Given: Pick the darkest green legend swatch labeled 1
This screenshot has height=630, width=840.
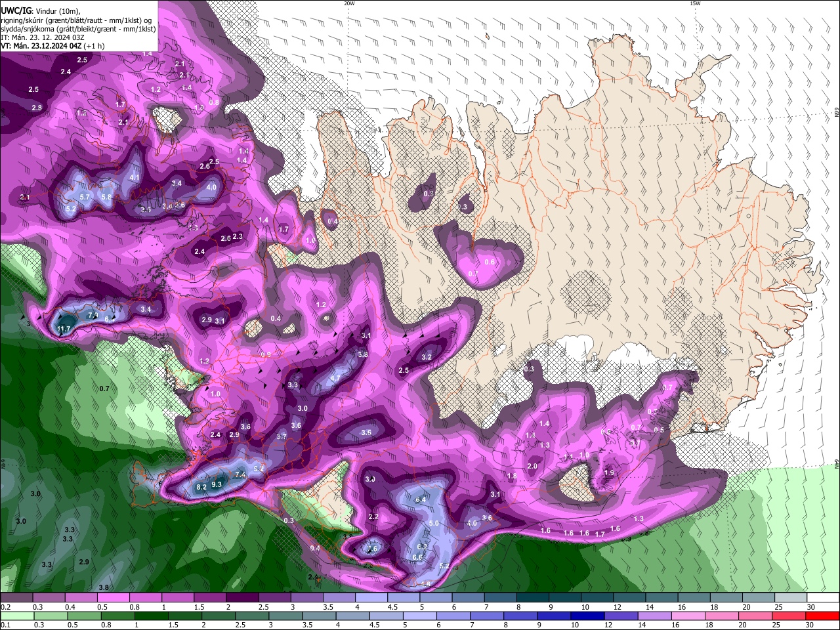Looking at the screenshot, I should click(x=151, y=616).
